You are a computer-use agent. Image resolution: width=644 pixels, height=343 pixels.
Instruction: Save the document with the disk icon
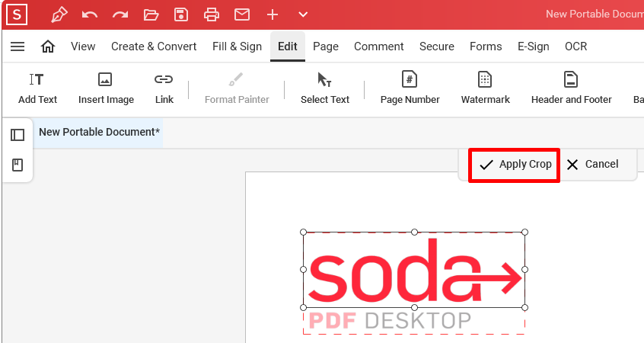[181, 14]
